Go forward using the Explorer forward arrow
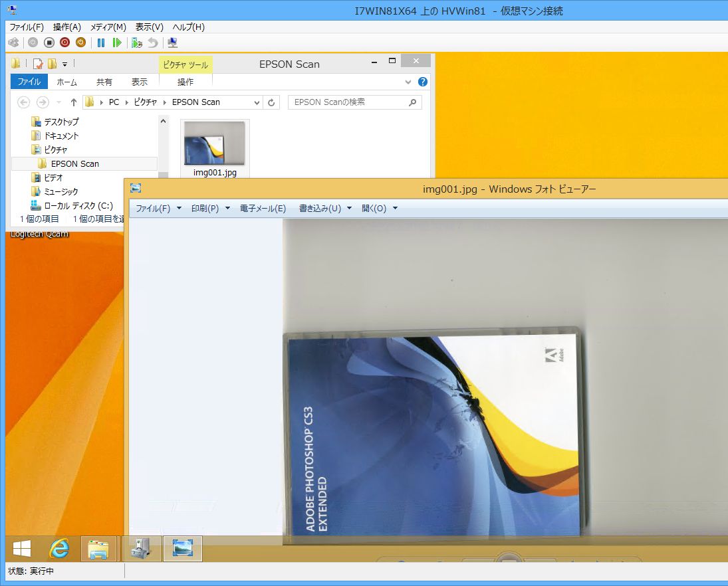728x586 pixels. point(43,102)
